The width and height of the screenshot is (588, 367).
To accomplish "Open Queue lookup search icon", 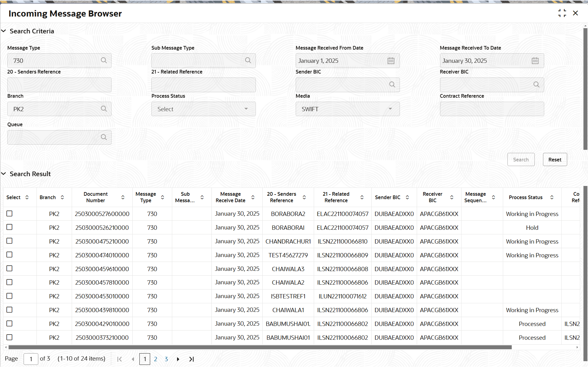I will pyautogui.click(x=104, y=137).
